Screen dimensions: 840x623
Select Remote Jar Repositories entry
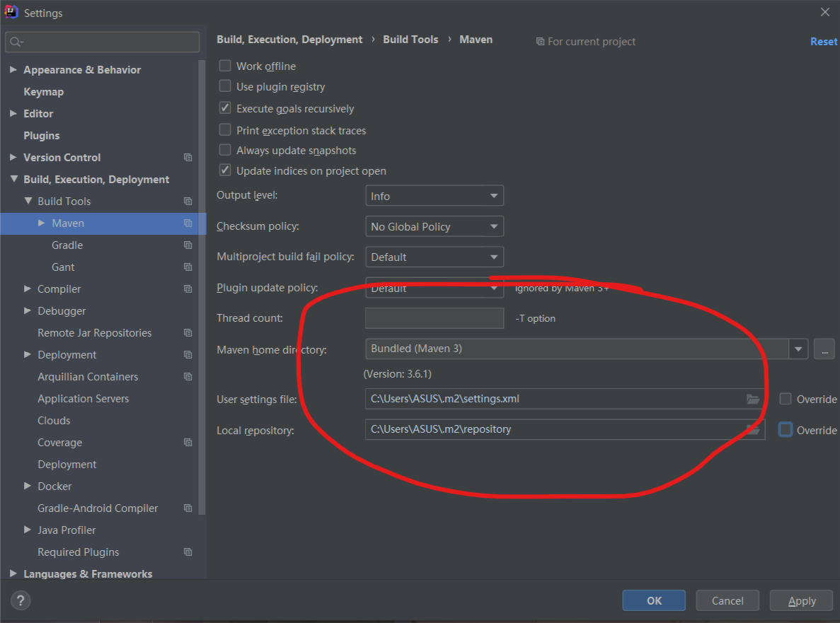[x=94, y=333]
